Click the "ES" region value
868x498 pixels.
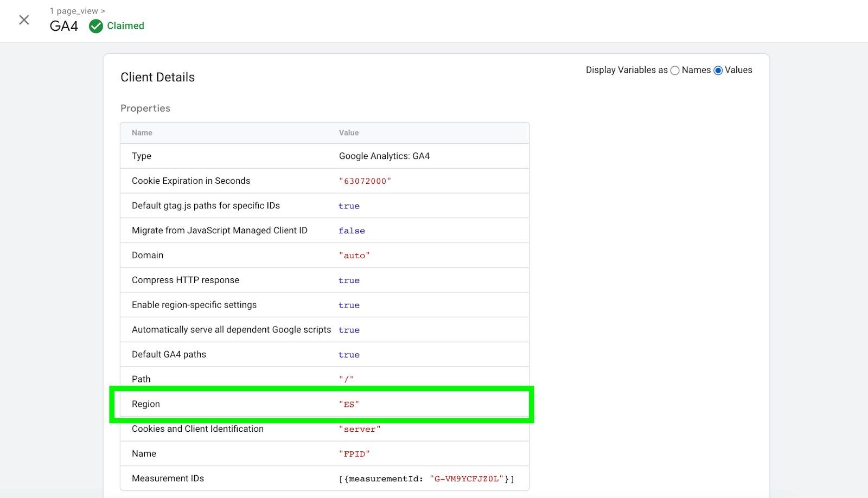click(x=349, y=405)
